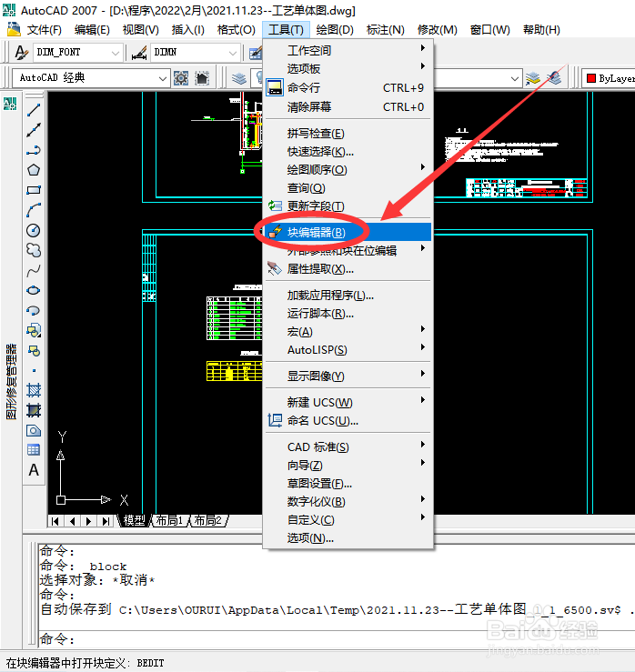Viewport: 635px width, 672px height.
Task: Switch to the 布局1 tab
Action: tap(169, 521)
